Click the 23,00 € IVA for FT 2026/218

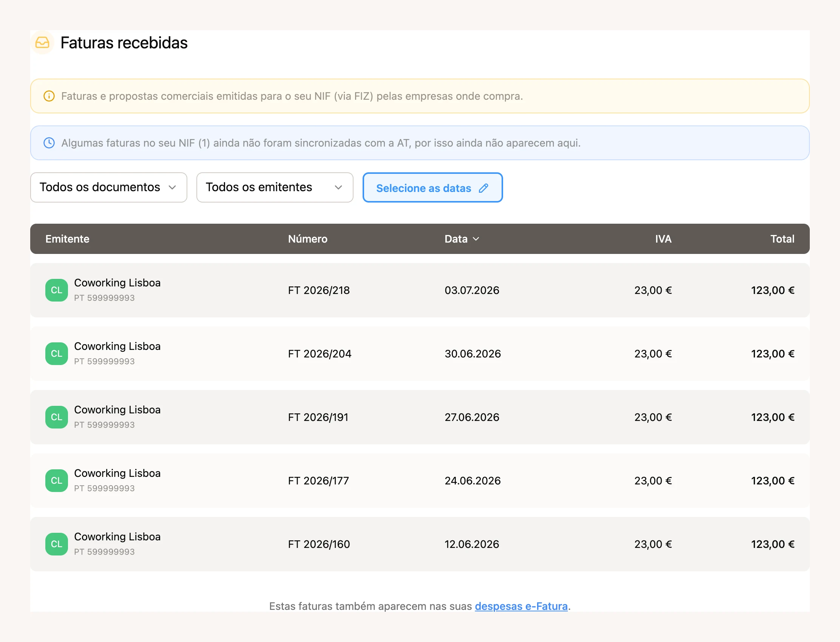653,290
